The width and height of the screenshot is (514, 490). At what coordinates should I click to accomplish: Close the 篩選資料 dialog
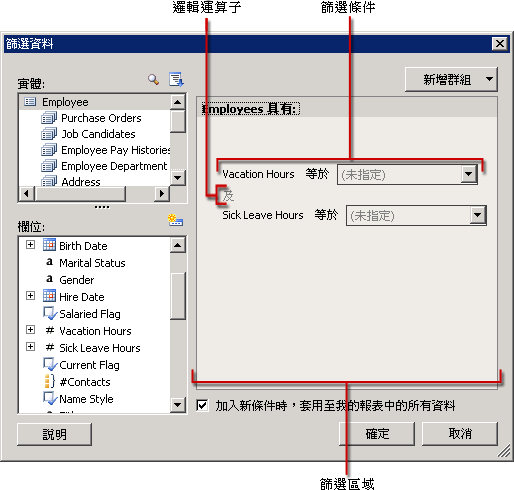tap(500, 44)
